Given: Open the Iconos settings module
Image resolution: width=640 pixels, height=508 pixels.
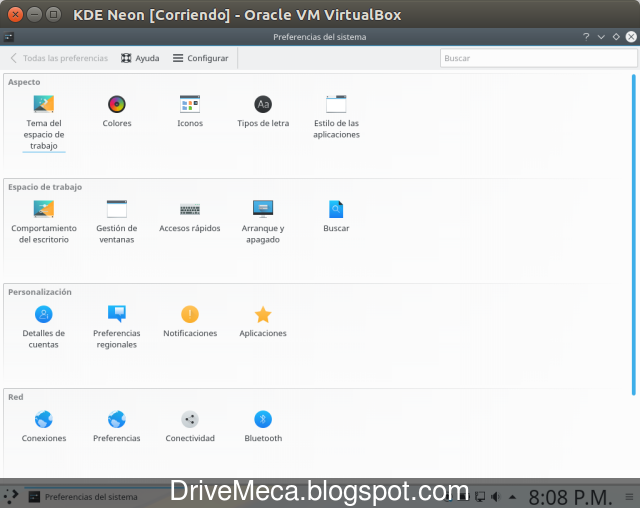Looking at the screenshot, I should [190, 111].
